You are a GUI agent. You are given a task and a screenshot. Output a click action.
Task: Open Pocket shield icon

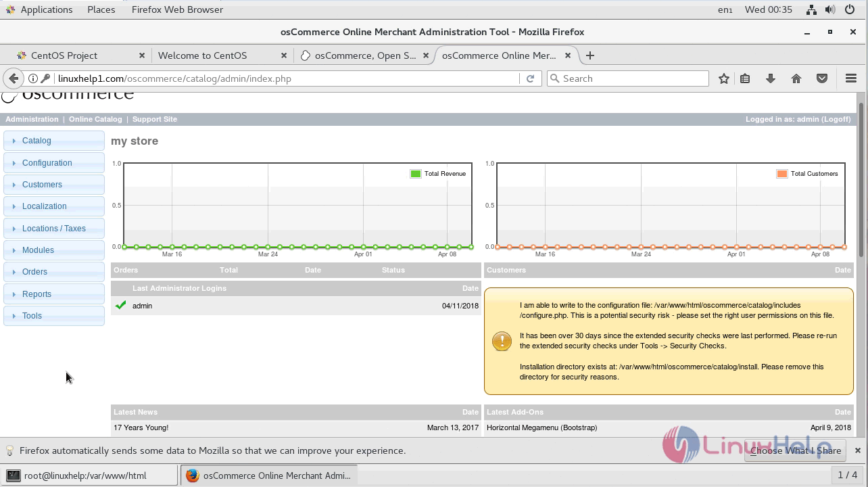click(822, 78)
